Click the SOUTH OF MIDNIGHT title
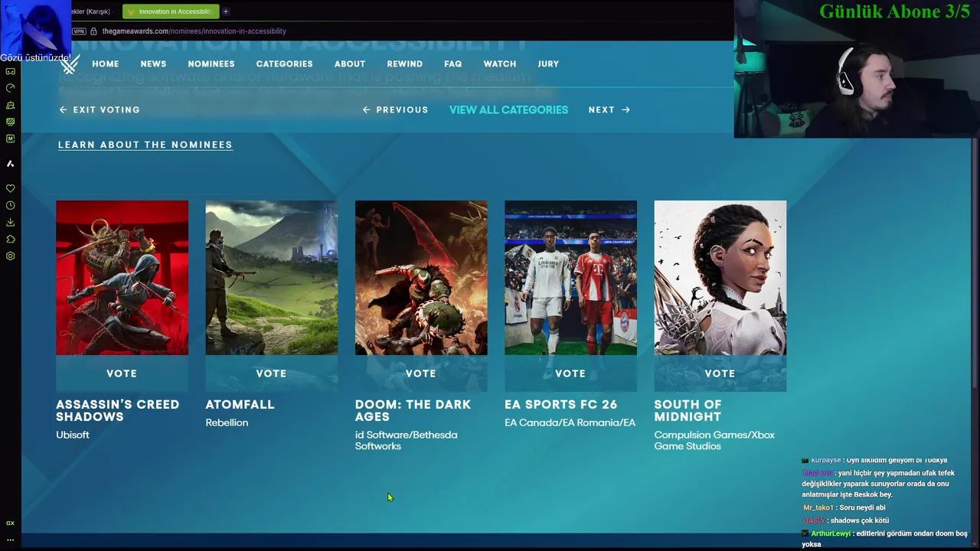 tap(688, 411)
